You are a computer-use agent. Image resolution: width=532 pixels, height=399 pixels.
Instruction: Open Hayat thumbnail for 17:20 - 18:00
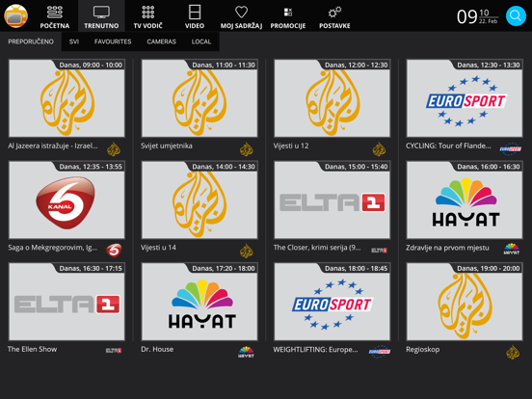pyautogui.click(x=199, y=302)
